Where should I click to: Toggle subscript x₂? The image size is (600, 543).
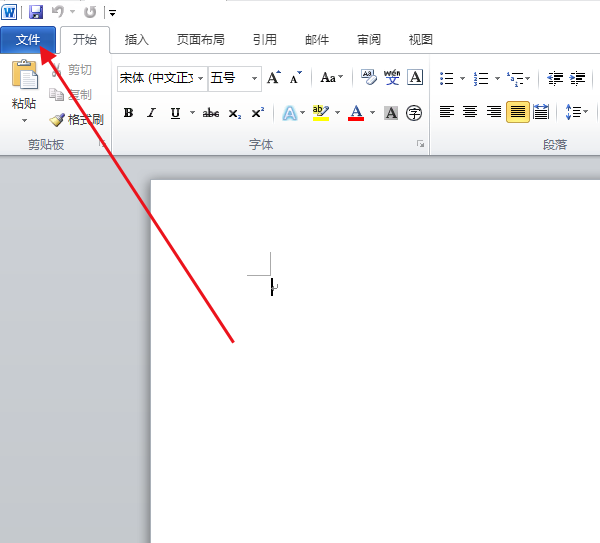(x=235, y=113)
